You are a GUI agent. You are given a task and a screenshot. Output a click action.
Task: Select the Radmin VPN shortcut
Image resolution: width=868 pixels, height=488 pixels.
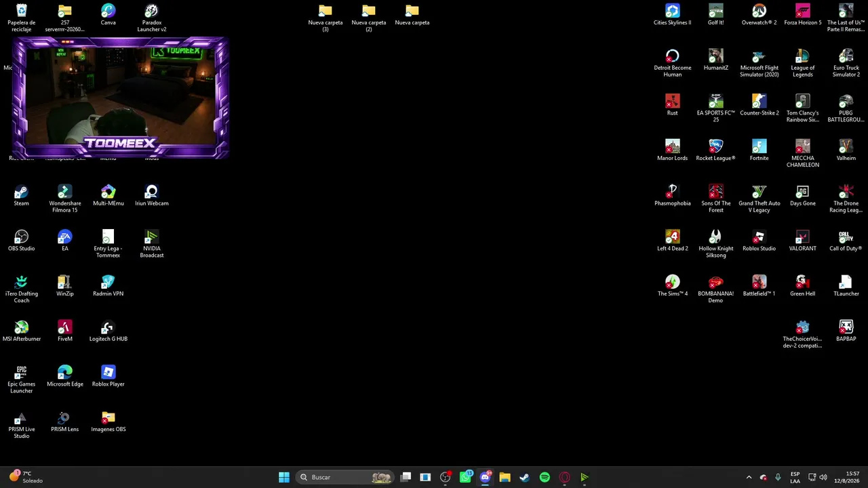[x=108, y=285]
